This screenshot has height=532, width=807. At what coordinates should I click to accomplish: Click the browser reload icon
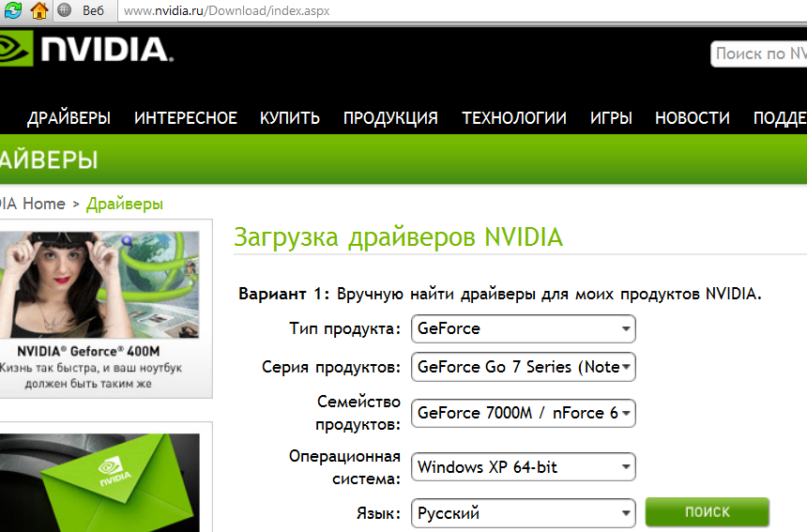pos(11,9)
